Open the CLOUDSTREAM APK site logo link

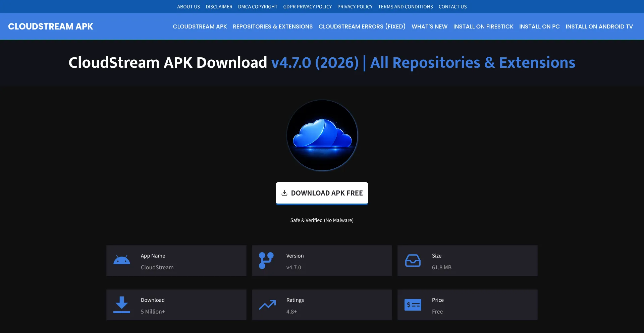[51, 26]
